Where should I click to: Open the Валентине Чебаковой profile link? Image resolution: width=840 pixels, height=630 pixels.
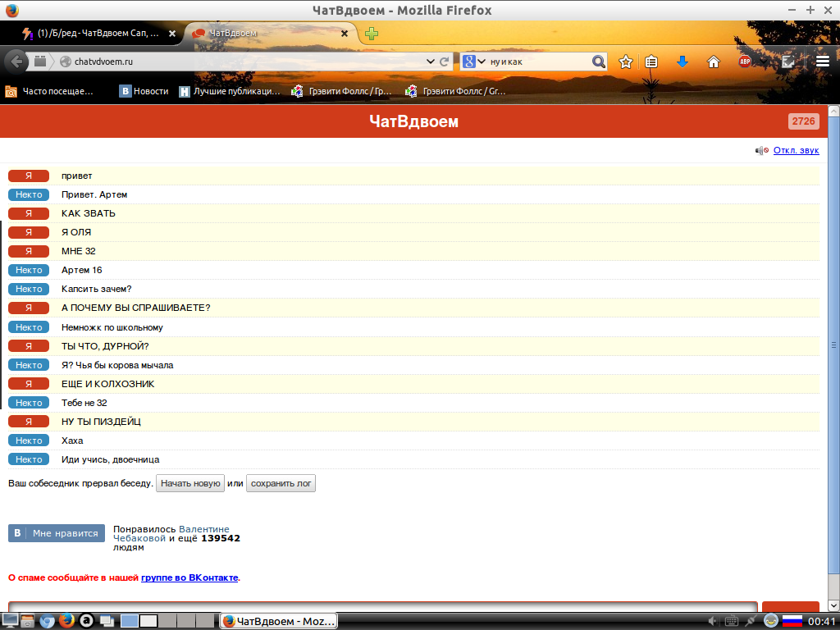click(x=171, y=533)
